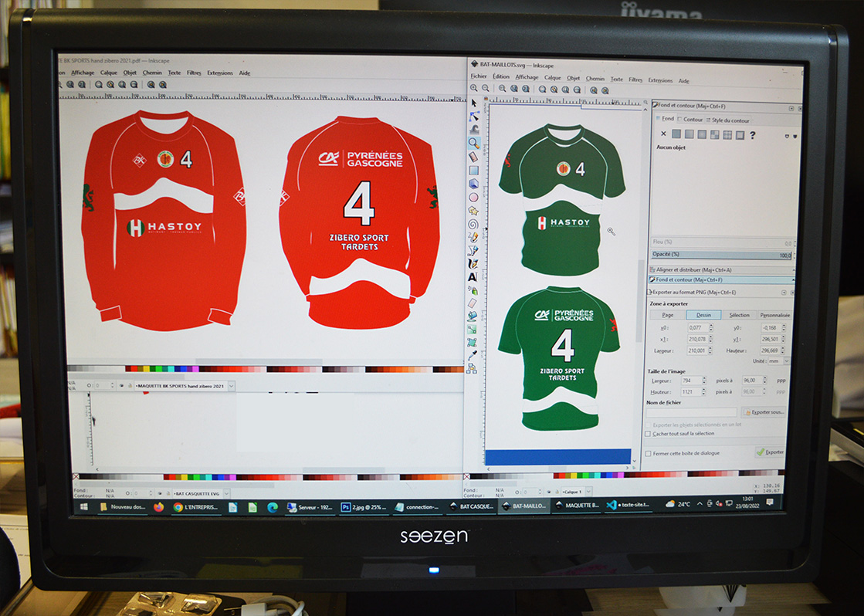Select the Eraser tool
The width and height of the screenshot is (864, 616).
coord(473,303)
